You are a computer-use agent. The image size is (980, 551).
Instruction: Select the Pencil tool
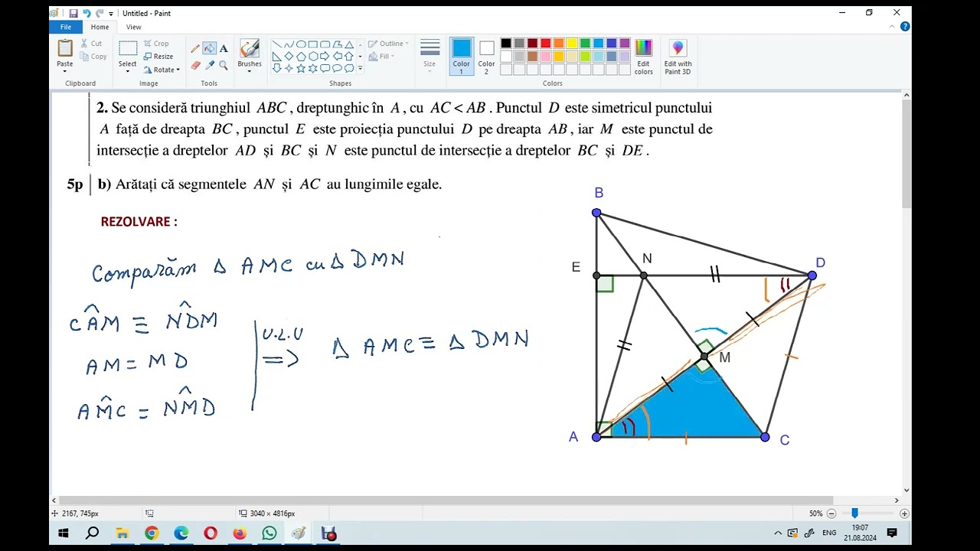pyautogui.click(x=195, y=48)
